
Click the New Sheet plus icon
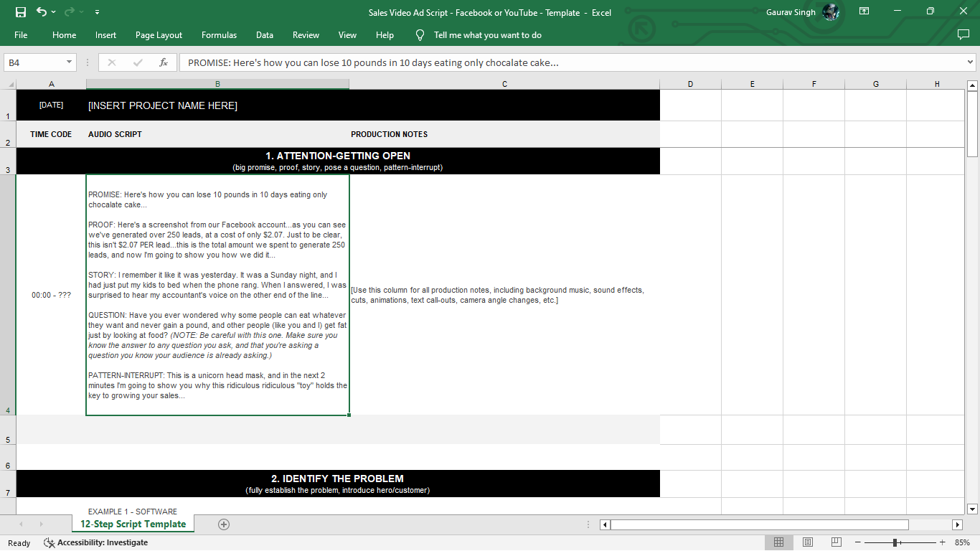224,524
